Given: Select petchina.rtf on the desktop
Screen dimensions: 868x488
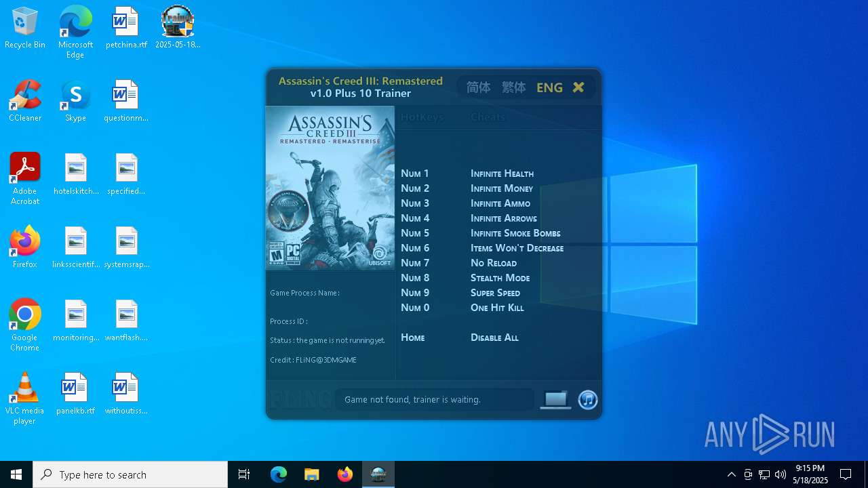Looking at the screenshot, I should pyautogui.click(x=126, y=28).
